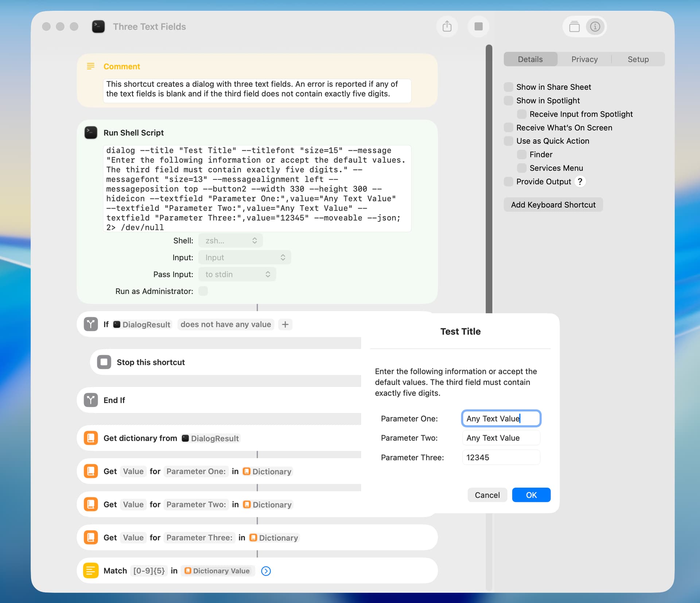Enable Use as Quick Action checkbox
This screenshot has height=603, width=700.
[508, 141]
